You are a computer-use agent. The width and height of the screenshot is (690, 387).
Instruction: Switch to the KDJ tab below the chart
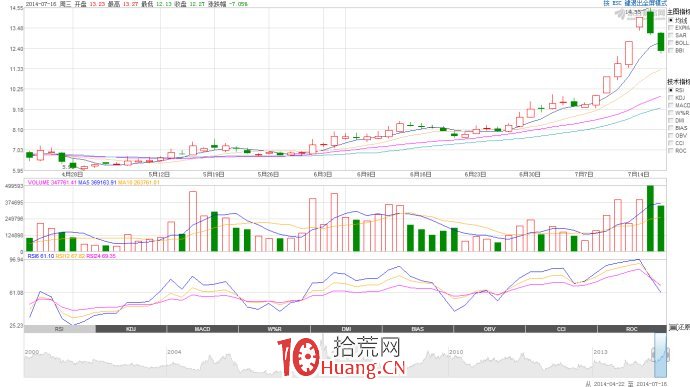coord(131,329)
